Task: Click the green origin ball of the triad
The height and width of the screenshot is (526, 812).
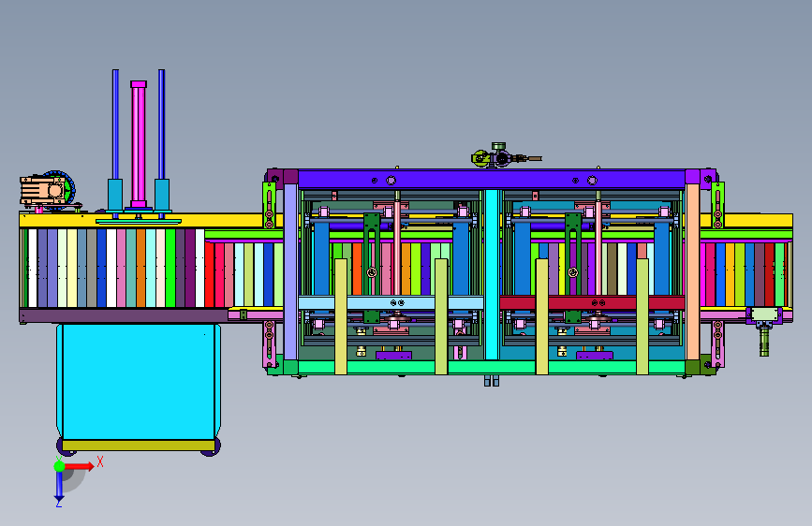Action: pos(59,466)
